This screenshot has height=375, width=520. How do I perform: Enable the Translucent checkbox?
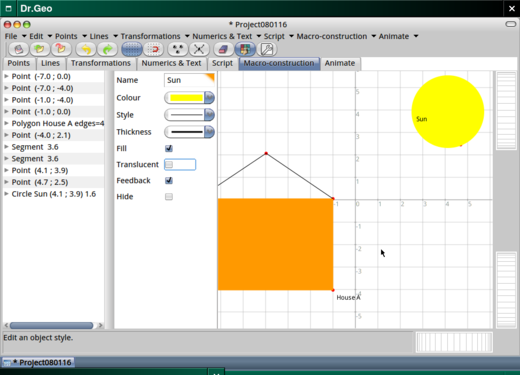coord(169,164)
